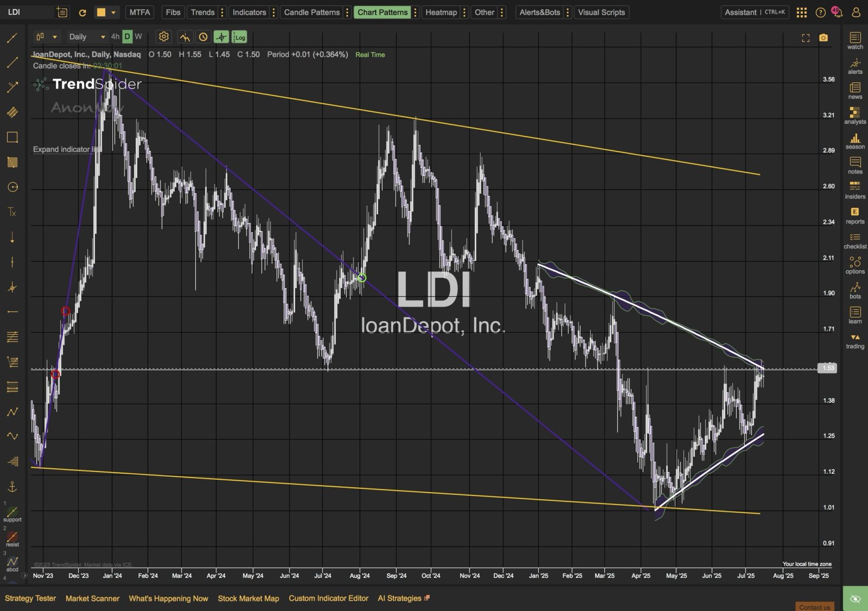This screenshot has width=868, height=611.
Task: Take a chart snapshot with camera icon
Action: [824, 37]
